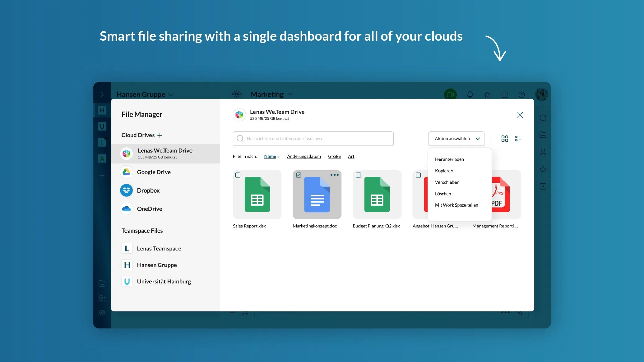Viewport: 644px width, 362px height.
Task: Open the Budget Planung_Q2.xlsx thumbnail
Action: tap(377, 195)
